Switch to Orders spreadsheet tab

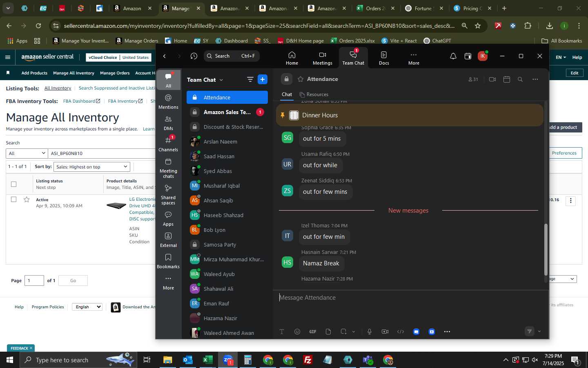click(375, 8)
